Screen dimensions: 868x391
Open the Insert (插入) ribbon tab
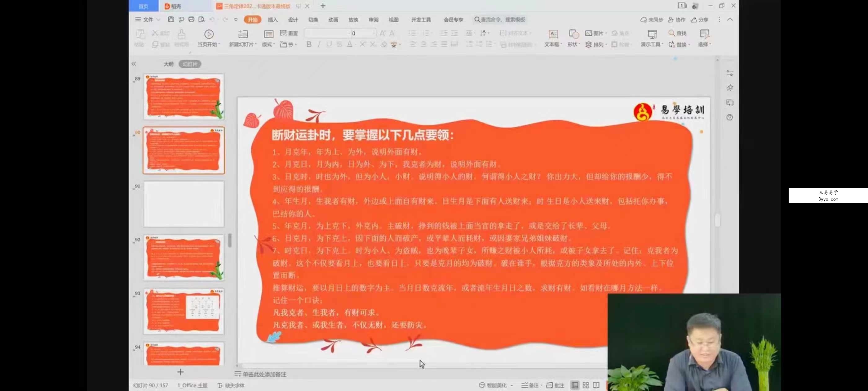(272, 20)
